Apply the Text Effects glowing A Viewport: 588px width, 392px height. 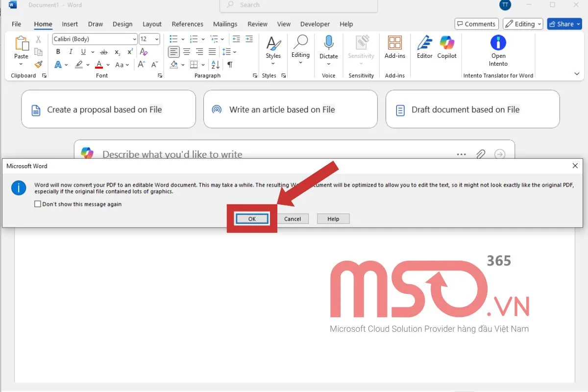coord(58,65)
